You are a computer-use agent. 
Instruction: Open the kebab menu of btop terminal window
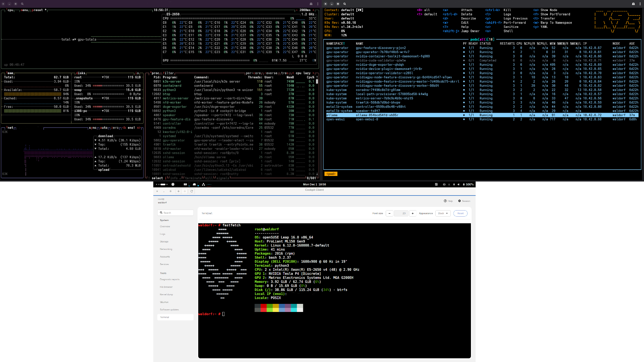tap(318, 4)
